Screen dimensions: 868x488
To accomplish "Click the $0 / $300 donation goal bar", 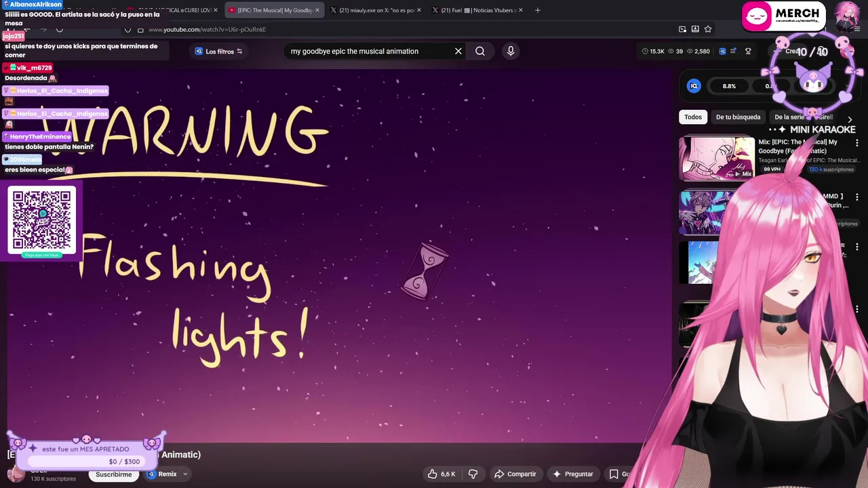I will coord(87,462).
